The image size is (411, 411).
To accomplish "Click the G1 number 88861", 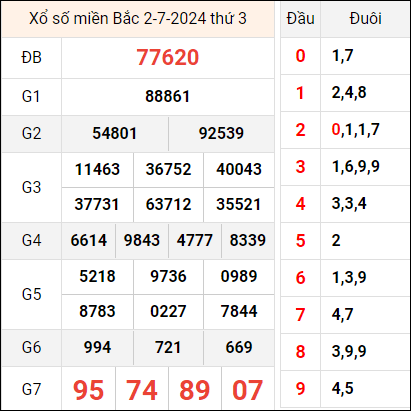I will (x=168, y=96).
